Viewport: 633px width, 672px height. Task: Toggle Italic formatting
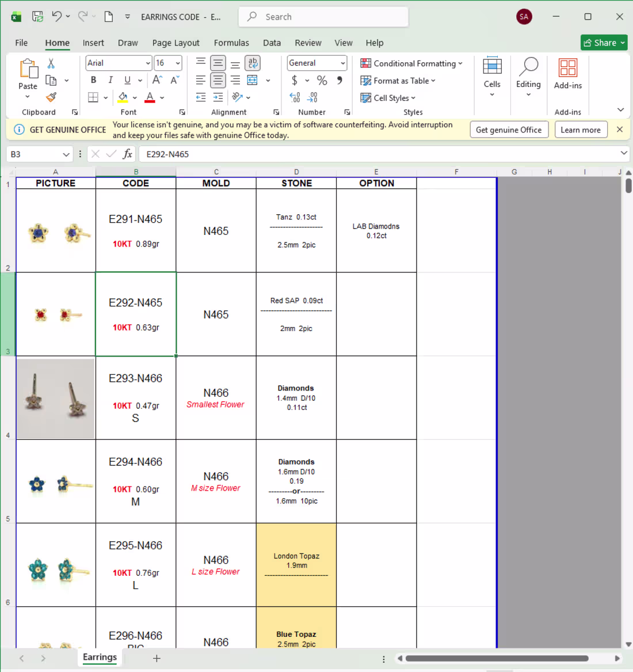110,80
